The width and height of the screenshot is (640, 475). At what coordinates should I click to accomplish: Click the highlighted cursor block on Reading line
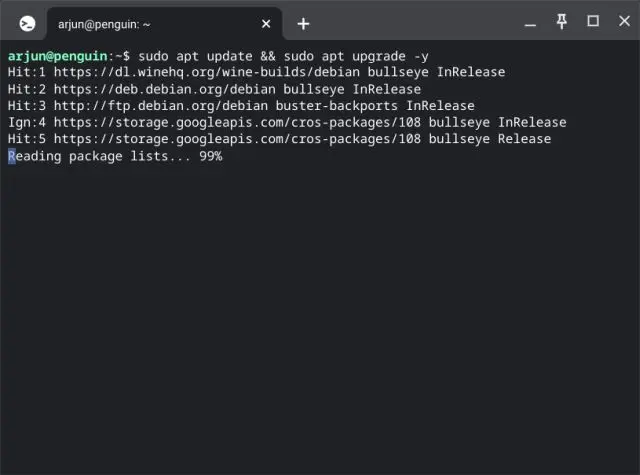coord(12,156)
